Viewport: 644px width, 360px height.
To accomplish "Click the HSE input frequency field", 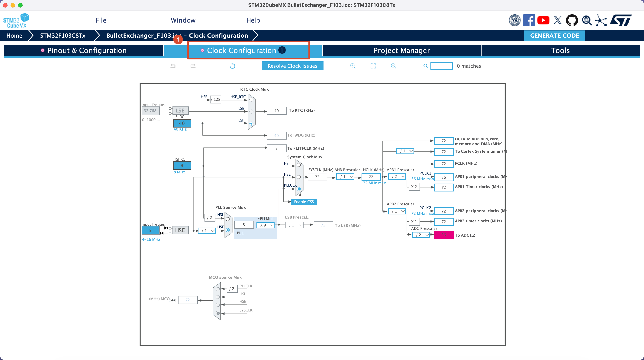I will coord(150,230).
